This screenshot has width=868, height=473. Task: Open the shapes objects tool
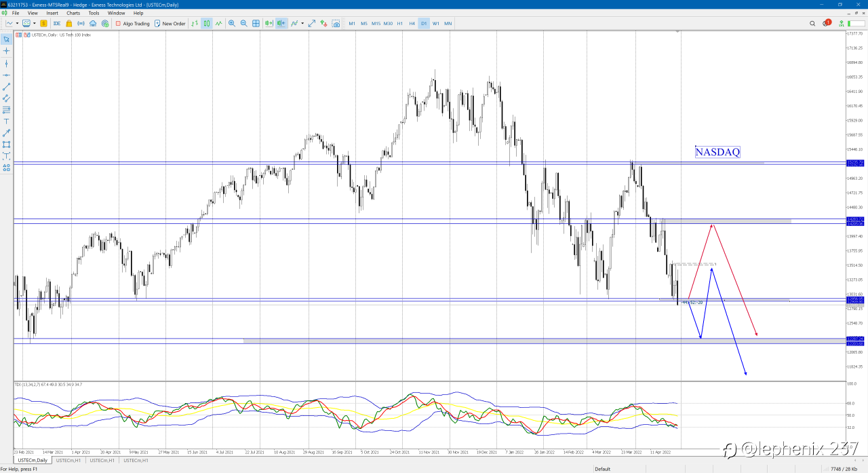point(6,167)
